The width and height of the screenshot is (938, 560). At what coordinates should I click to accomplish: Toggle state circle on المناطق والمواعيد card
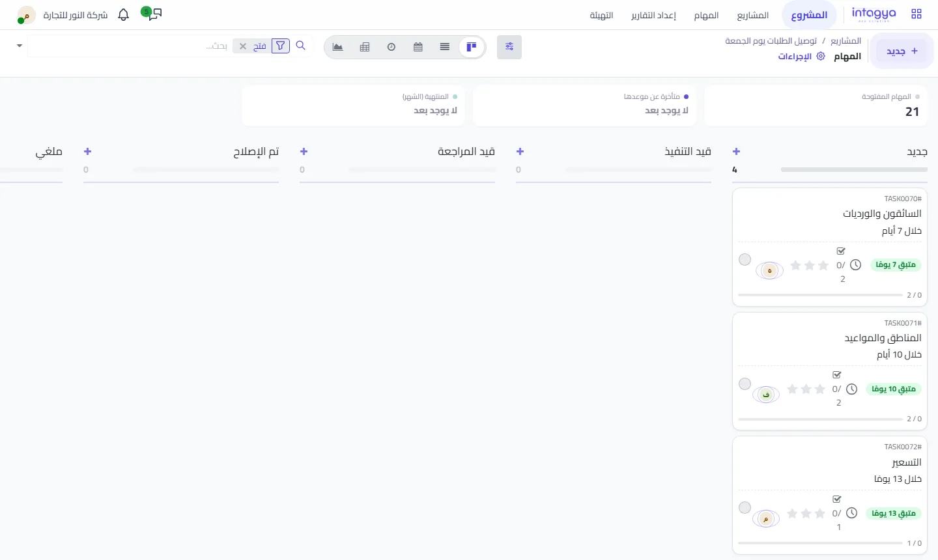click(x=745, y=384)
